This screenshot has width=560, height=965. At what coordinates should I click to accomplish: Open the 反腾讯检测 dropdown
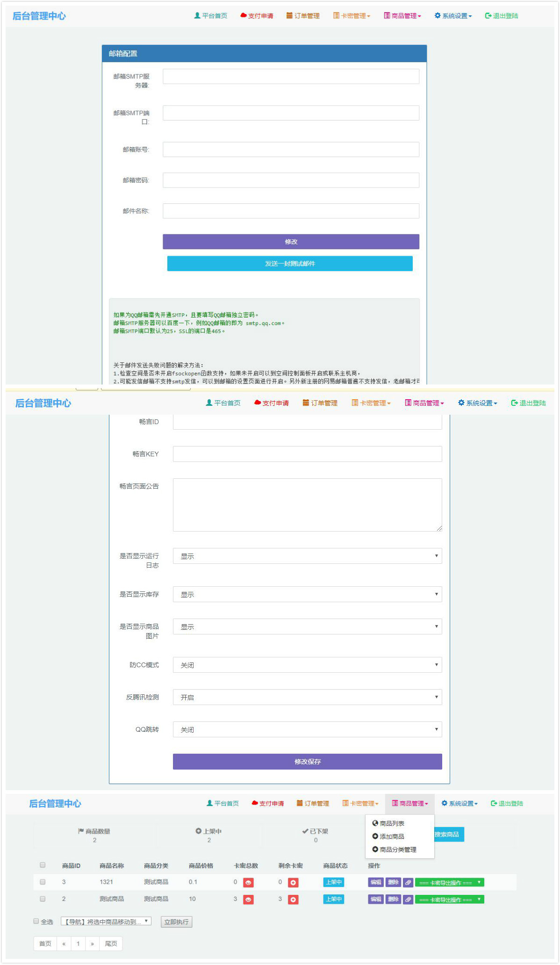click(x=307, y=697)
